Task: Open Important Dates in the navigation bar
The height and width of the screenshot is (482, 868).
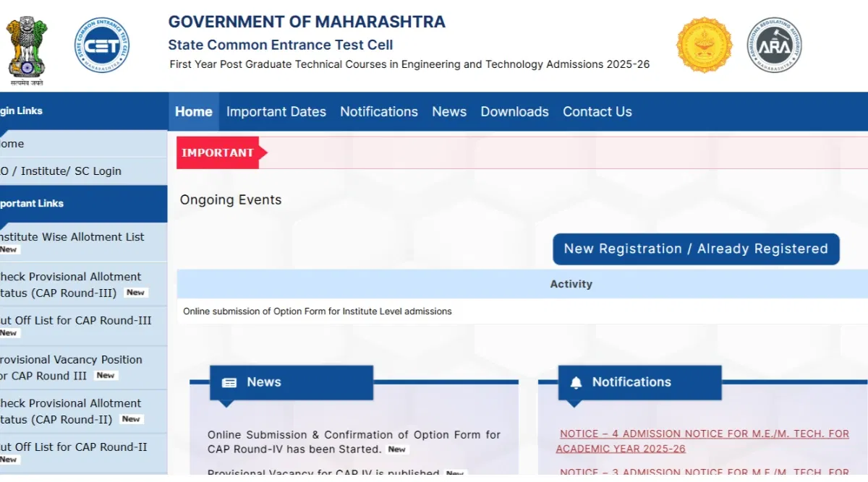Action: (276, 112)
